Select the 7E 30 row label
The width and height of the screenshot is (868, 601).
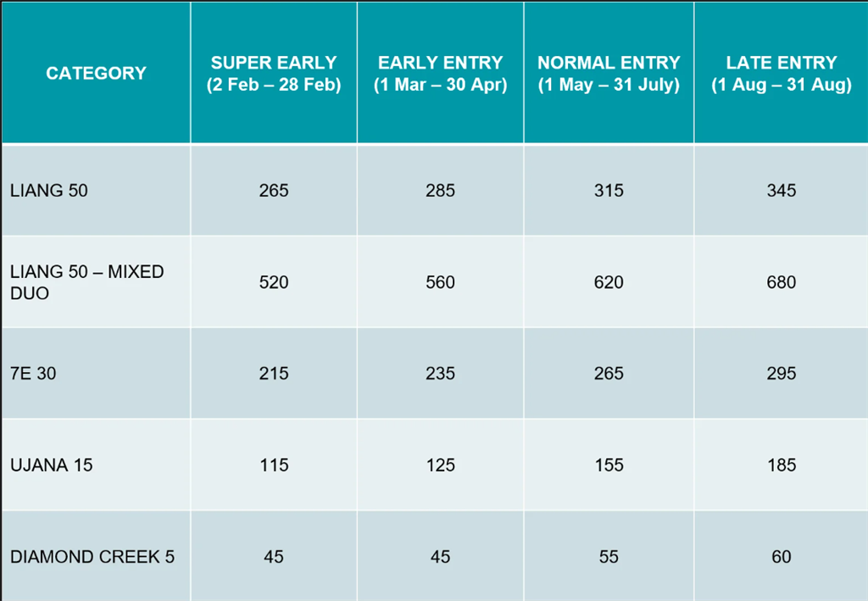tap(33, 374)
